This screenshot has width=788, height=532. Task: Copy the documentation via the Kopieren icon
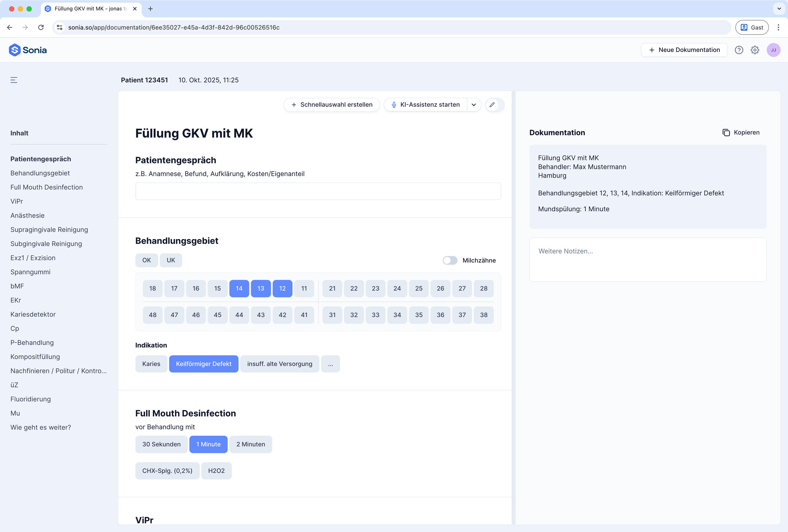tap(726, 133)
